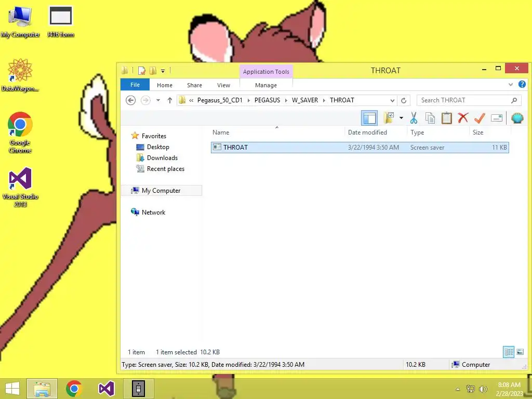Open Desktop in navigation pane
532x399 pixels.
pyautogui.click(x=158, y=147)
